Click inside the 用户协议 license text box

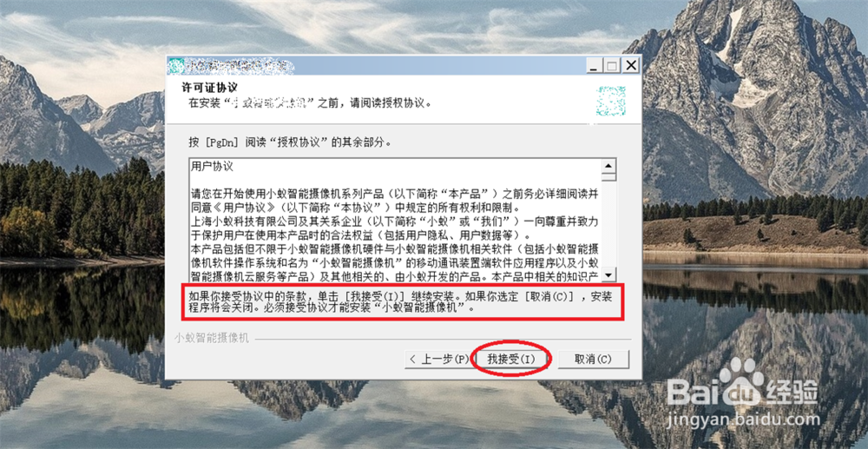[x=395, y=221]
